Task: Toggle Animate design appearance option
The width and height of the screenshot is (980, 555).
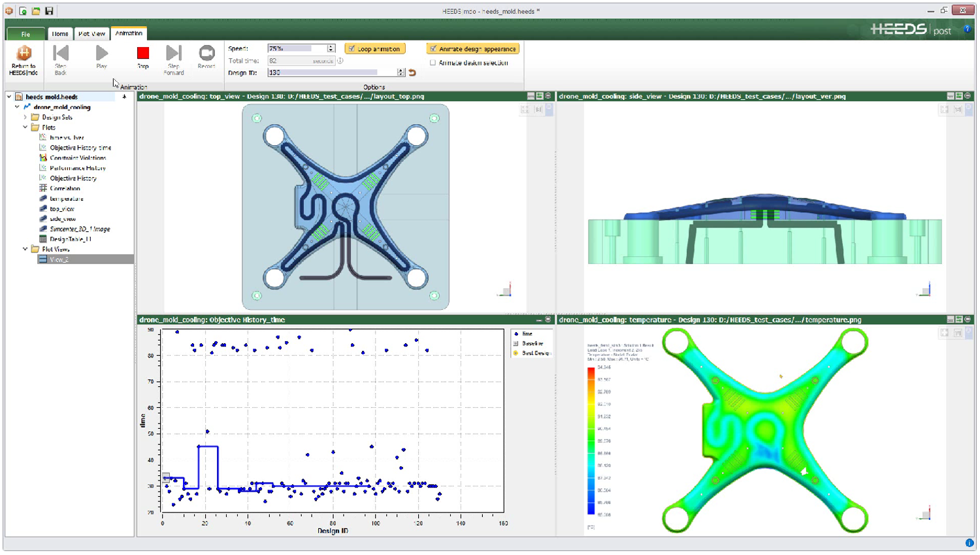Action: coord(473,49)
